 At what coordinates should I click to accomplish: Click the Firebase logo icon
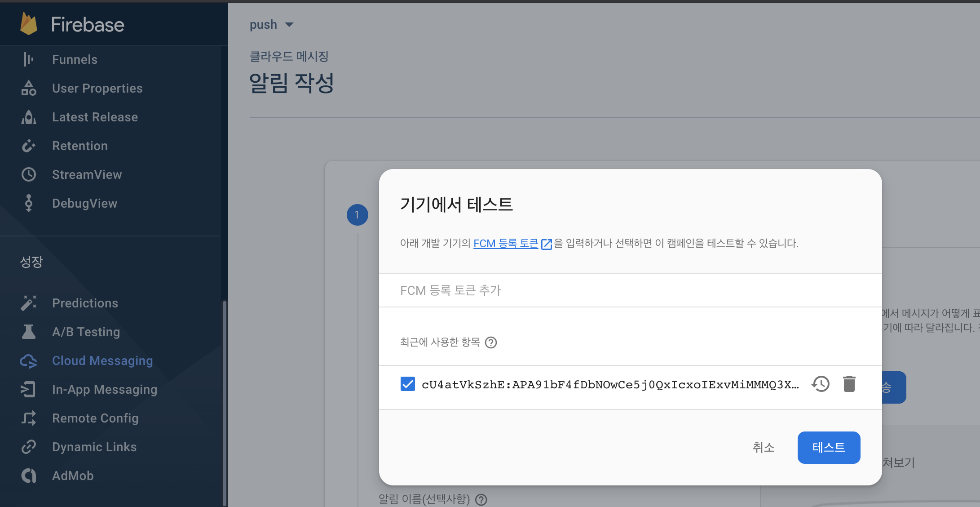29,24
